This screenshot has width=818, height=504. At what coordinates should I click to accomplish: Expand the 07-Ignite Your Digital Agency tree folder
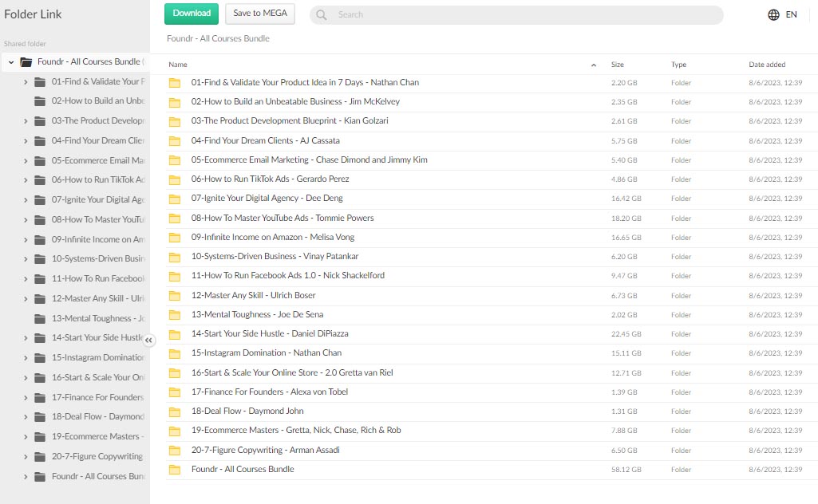click(26, 199)
